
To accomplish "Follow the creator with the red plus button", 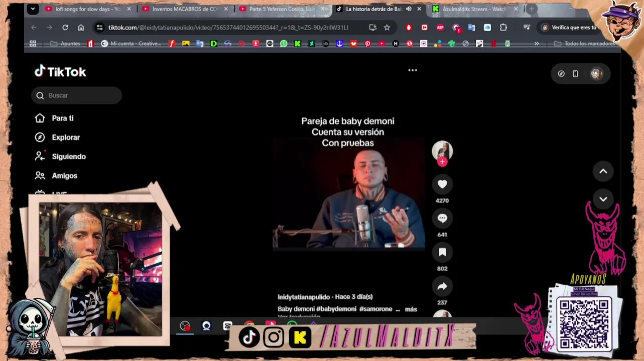I will [442, 161].
